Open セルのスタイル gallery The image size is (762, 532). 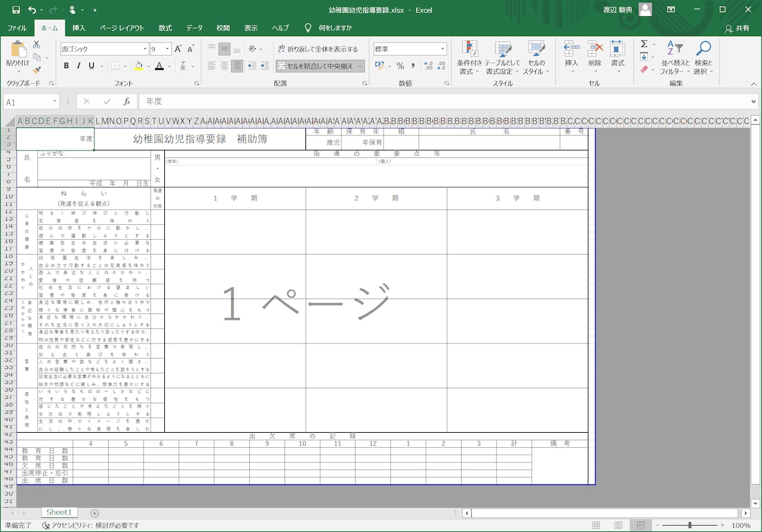coord(536,57)
